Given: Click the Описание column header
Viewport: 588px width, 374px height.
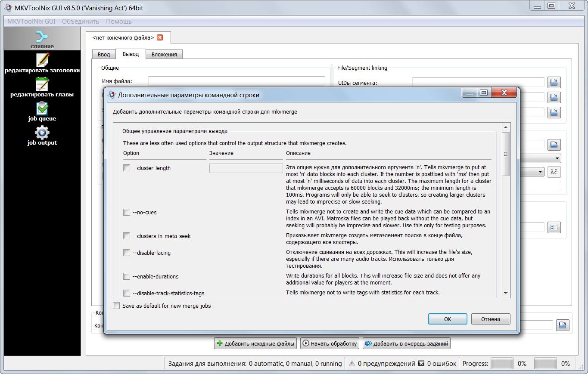Looking at the screenshot, I should (x=298, y=153).
